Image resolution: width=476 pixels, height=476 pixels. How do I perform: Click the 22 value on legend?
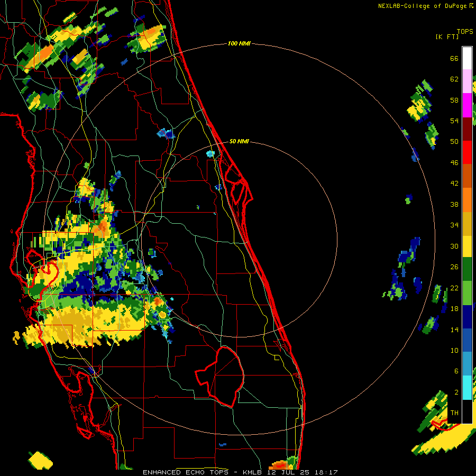click(454, 288)
